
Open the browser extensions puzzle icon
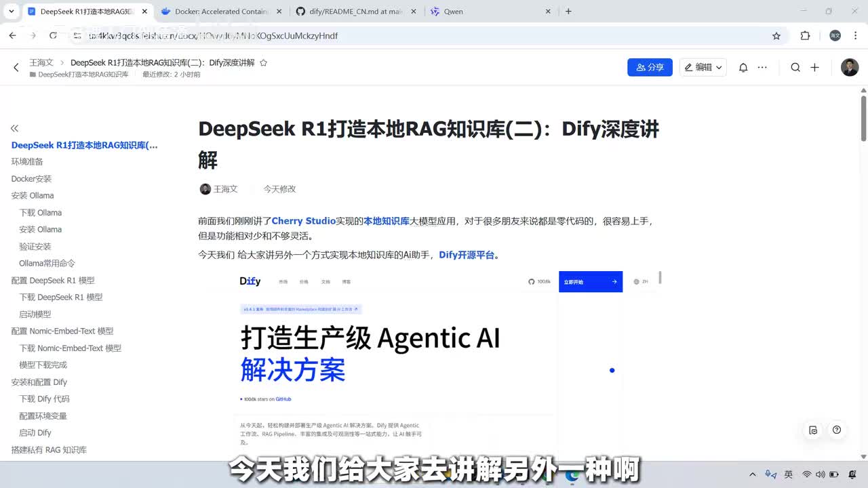coord(805,36)
